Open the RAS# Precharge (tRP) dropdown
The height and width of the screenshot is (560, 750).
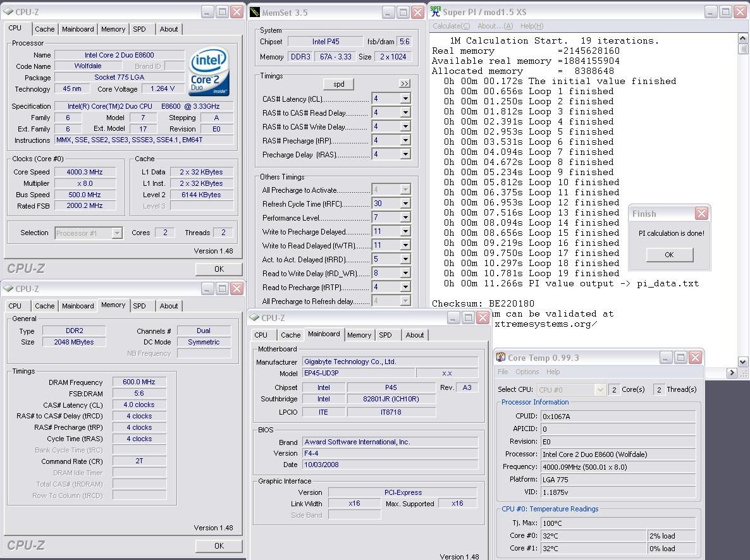(x=405, y=140)
